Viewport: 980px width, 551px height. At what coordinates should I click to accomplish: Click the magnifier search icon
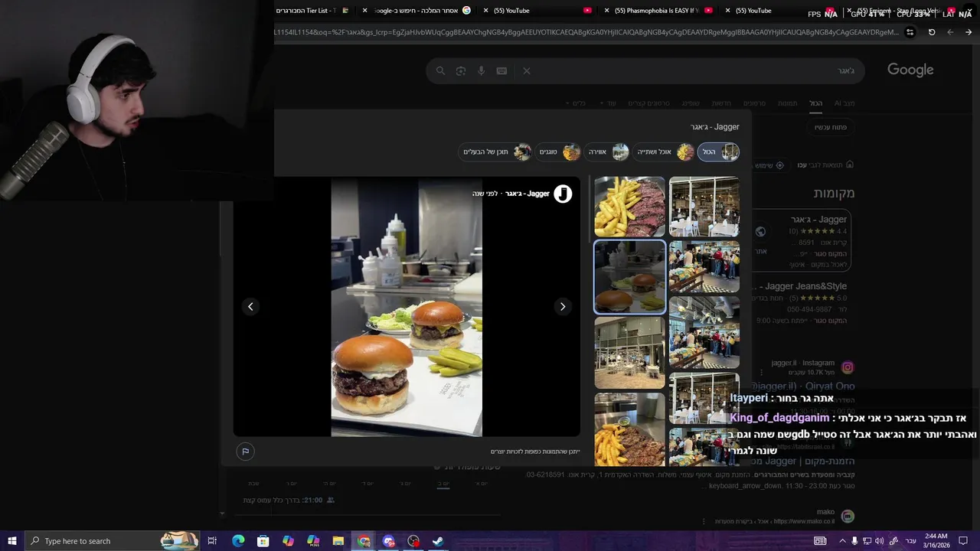tap(440, 70)
